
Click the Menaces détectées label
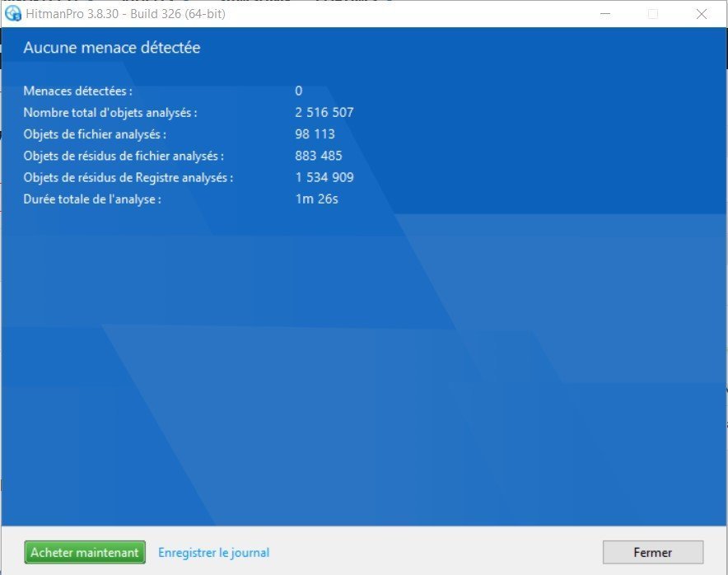(78, 91)
